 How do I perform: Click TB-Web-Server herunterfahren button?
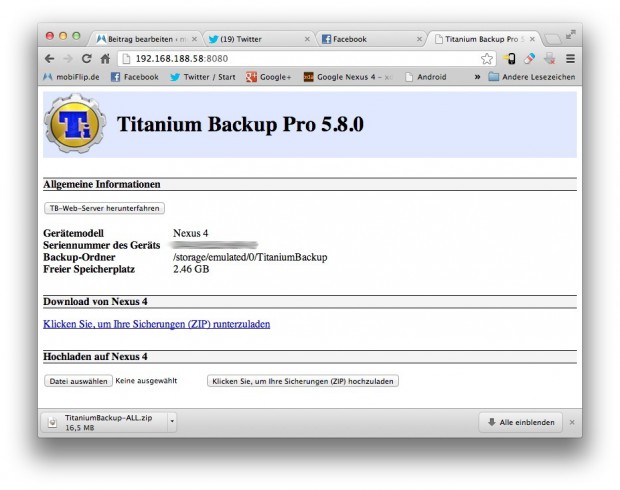click(104, 208)
